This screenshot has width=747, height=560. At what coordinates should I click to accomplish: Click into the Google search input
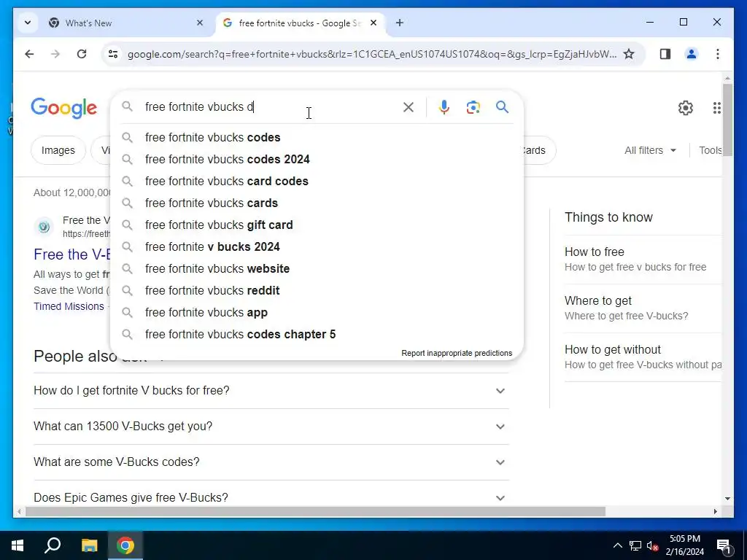271,107
